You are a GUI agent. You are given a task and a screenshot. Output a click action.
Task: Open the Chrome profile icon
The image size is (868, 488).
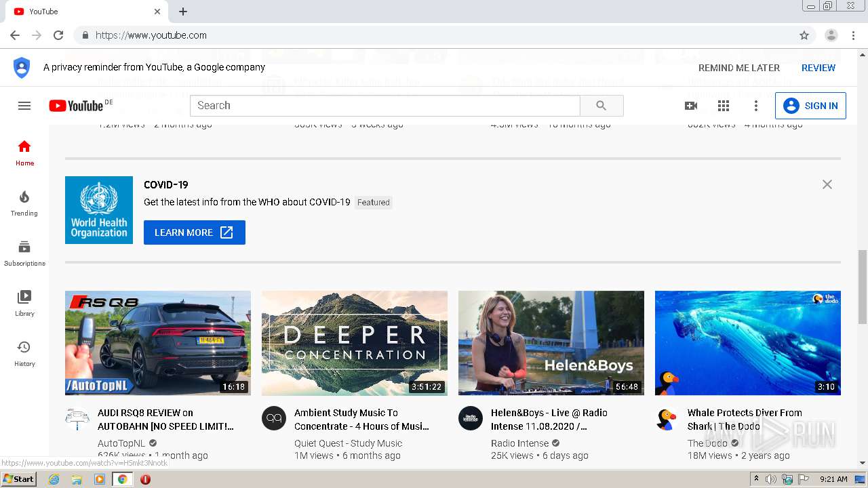(831, 35)
